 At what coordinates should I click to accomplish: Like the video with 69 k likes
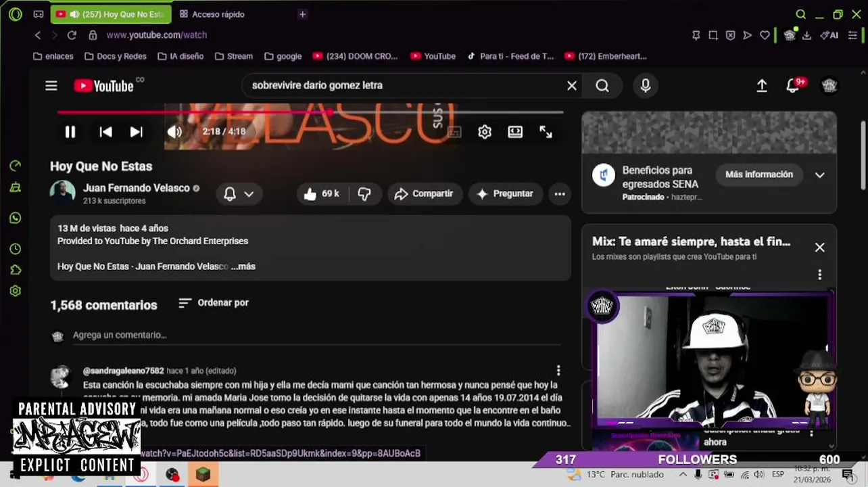pyautogui.click(x=321, y=194)
